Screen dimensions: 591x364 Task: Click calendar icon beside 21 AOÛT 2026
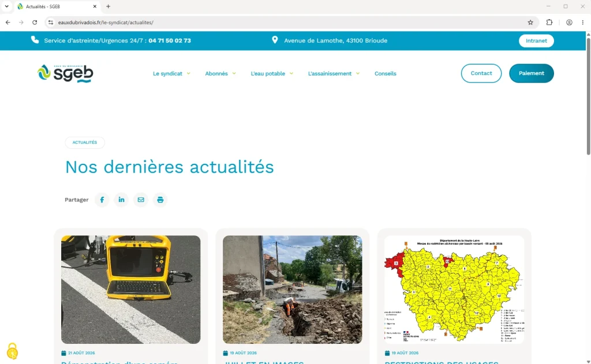pos(63,353)
